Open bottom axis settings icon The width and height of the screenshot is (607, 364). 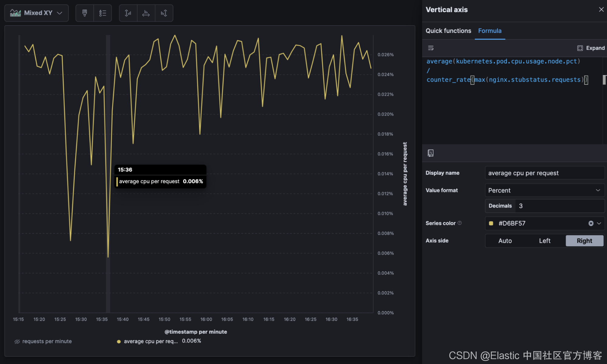(146, 13)
